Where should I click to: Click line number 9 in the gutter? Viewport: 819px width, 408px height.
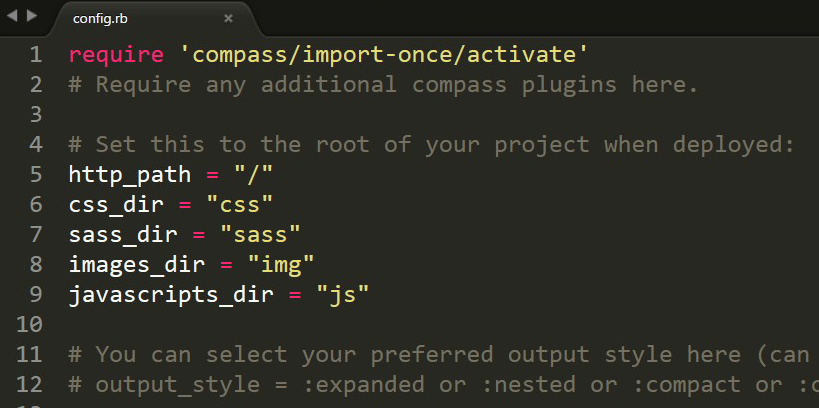(x=36, y=294)
